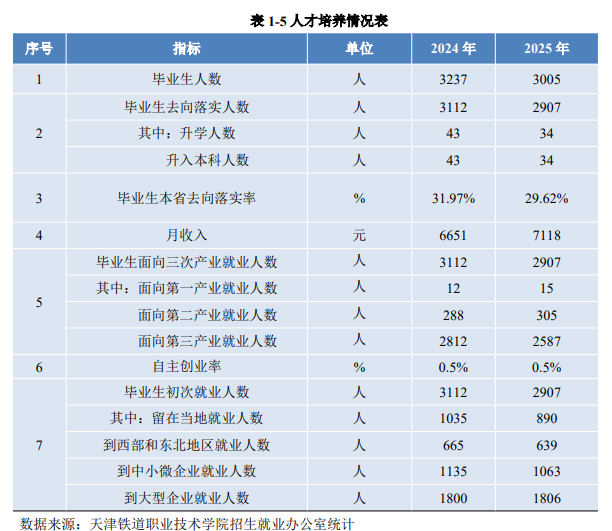The width and height of the screenshot is (612, 531).
Task: Click the value 31.97%
Action: coord(453,199)
